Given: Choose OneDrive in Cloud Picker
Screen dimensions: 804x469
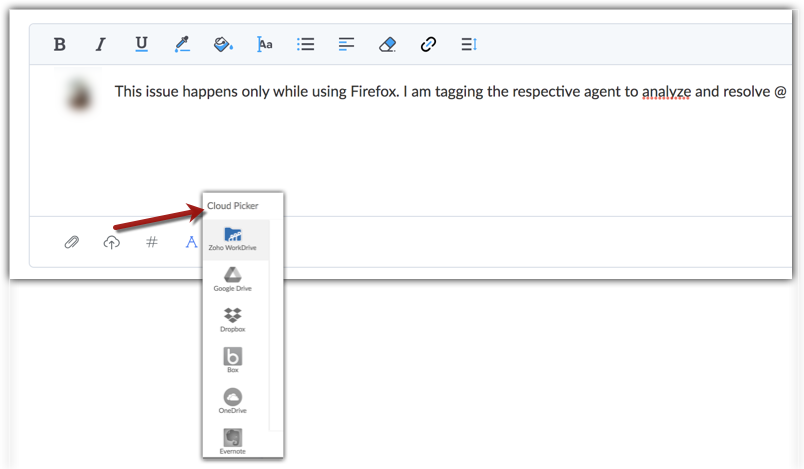Looking at the screenshot, I should pos(233,401).
